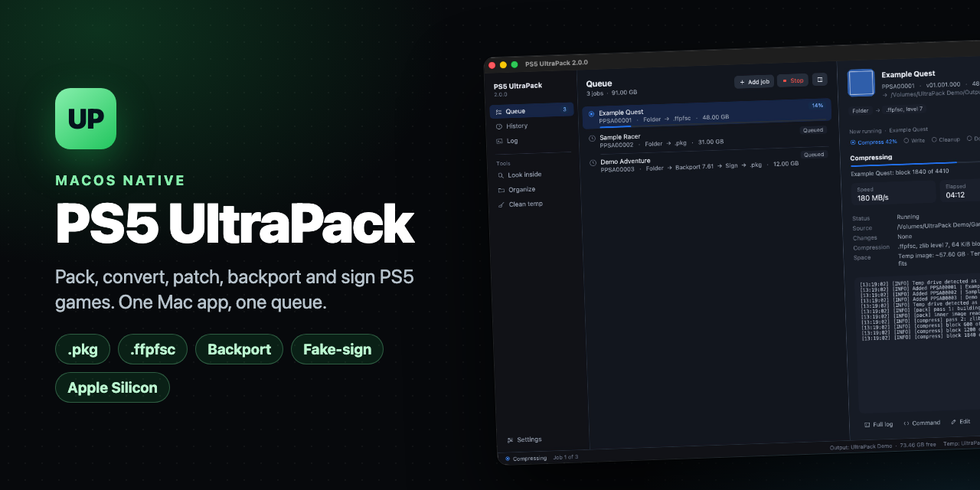
Task: Select the Compress 42% stage radio
Action: tap(874, 142)
